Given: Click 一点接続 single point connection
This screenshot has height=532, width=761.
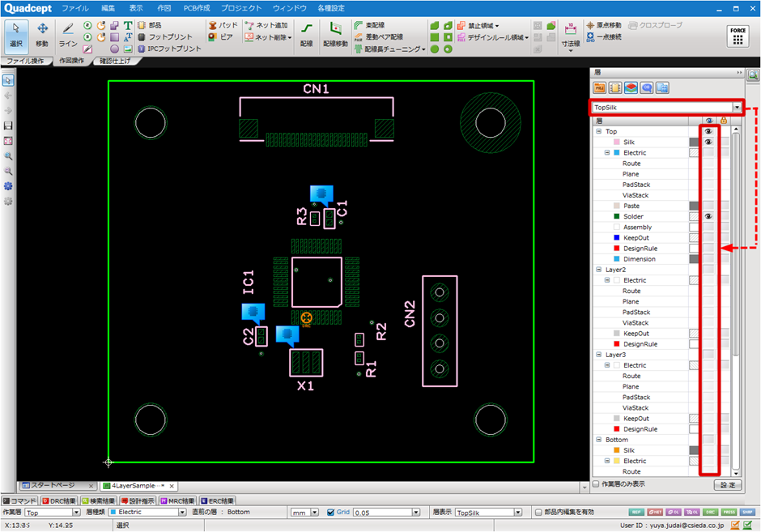Looking at the screenshot, I should (x=604, y=37).
